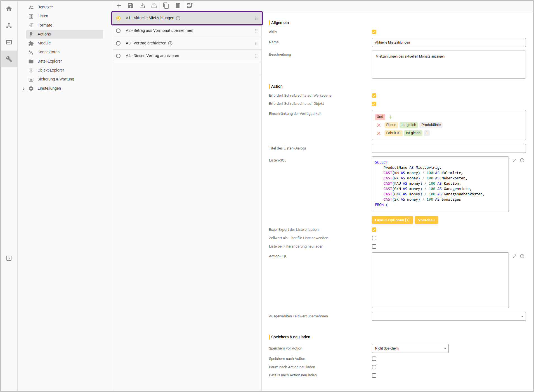Open the window layout icon in left rail
The image size is (534, 392).
tap(9, 42)
